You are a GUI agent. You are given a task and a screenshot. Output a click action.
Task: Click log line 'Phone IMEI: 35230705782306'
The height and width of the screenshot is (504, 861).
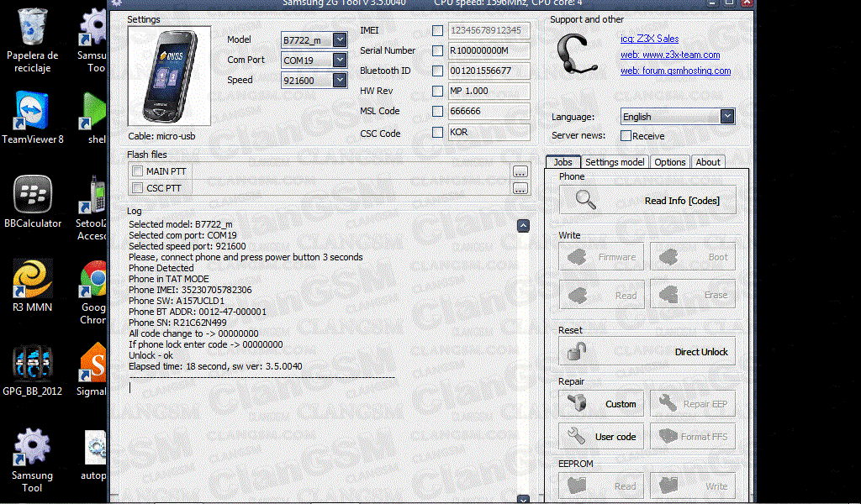[x=190, y=290]
